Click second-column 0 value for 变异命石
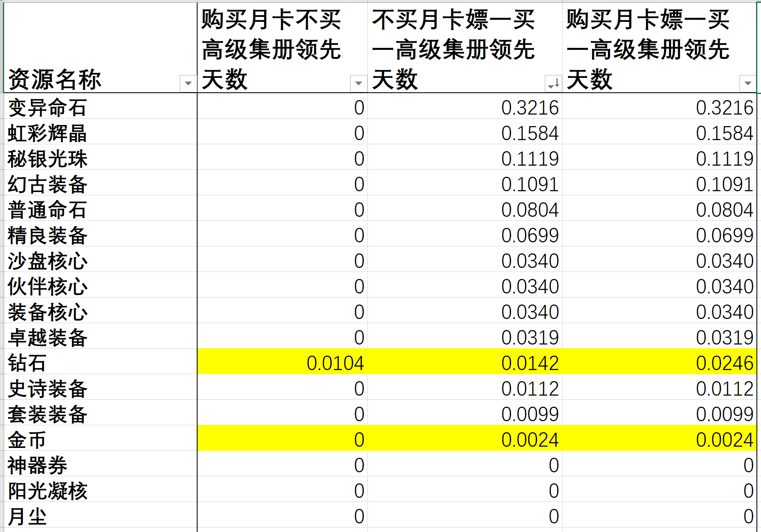 pyautogui.click(x=283, y=106)
